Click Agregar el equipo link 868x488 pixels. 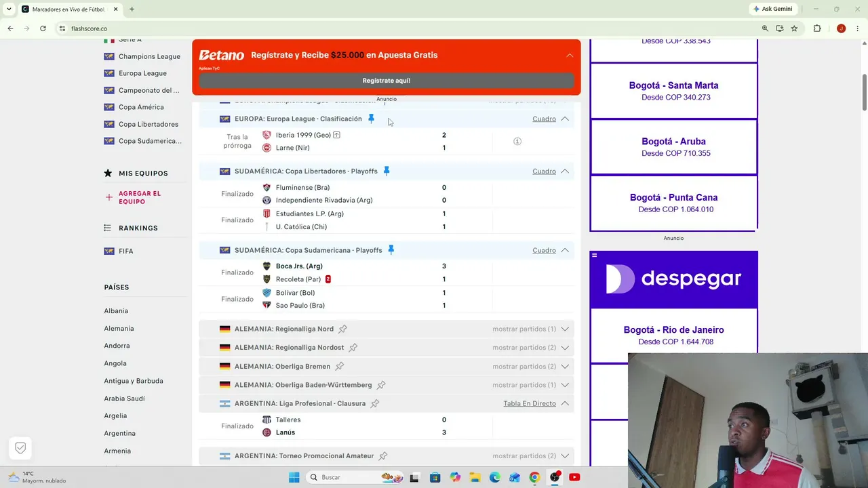(140, 197)
